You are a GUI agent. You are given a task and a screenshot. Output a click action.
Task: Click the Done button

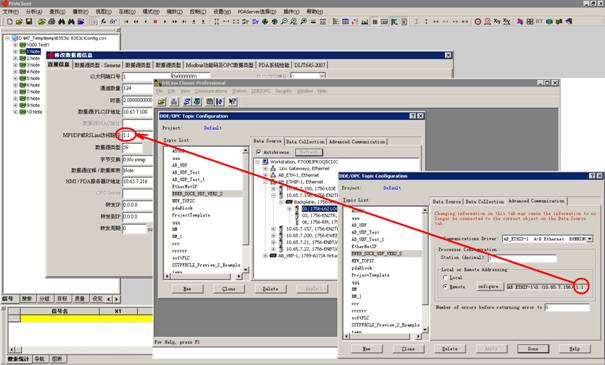pyautogui.click(x=533, y=348)
